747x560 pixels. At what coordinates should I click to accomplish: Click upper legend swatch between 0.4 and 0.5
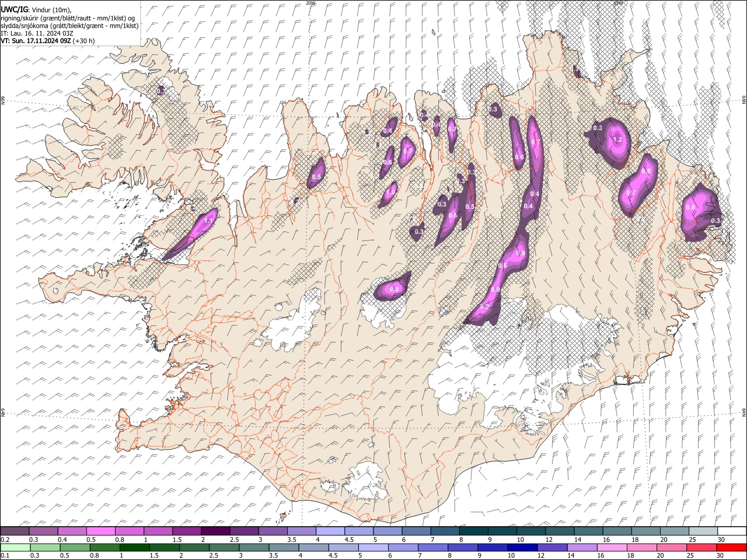click(72, 531)
